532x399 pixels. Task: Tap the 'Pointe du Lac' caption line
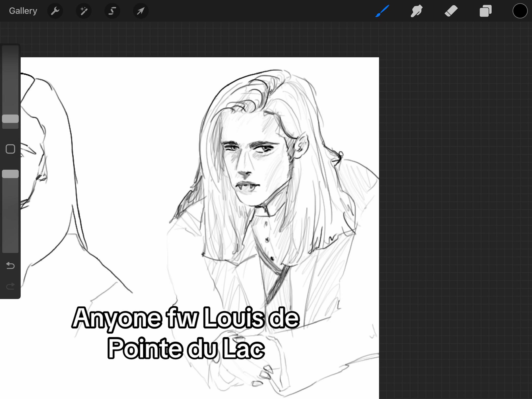pos(186,349)
